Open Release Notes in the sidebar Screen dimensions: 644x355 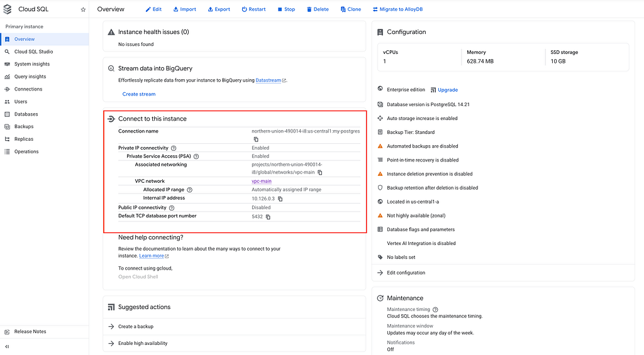point(45,332)
